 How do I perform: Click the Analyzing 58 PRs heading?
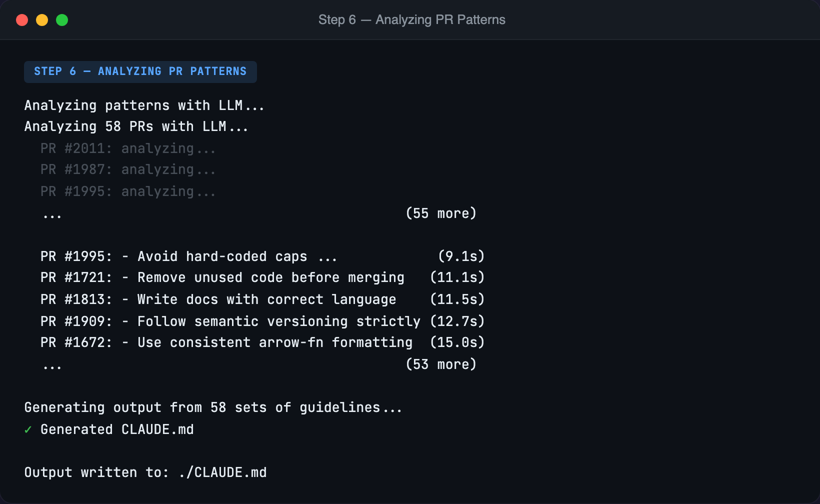point(136,126)
